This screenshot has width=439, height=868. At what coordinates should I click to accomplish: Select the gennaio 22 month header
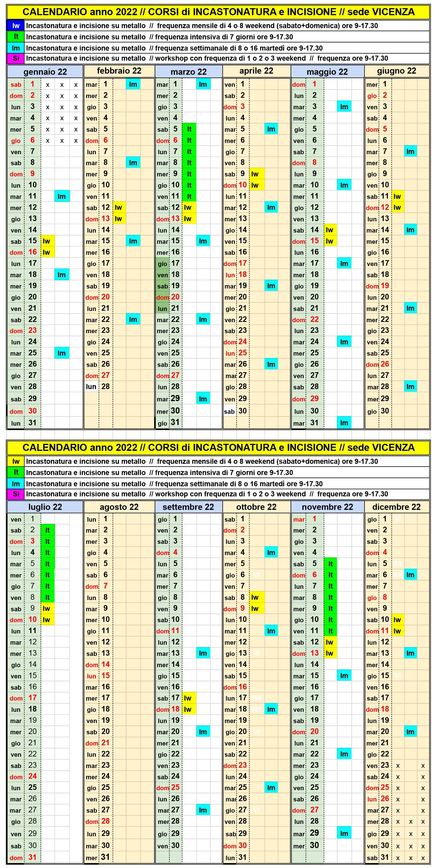click(45, 72)
